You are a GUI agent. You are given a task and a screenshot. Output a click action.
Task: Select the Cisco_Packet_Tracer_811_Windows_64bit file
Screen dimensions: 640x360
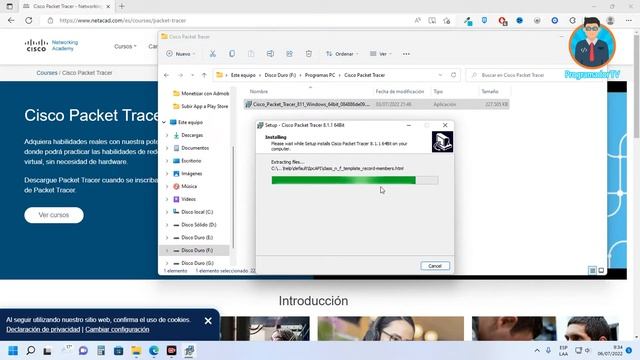[376, 104]
